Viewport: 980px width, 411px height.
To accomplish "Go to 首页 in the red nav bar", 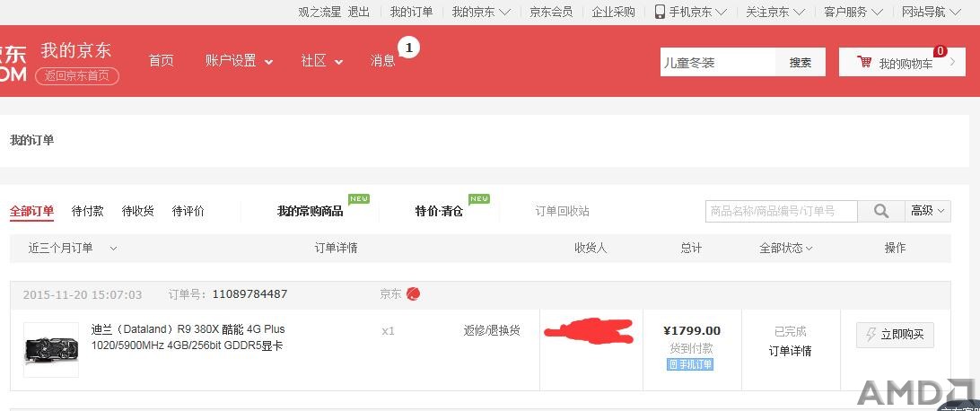I will pyautogui.click(x=162, y=61).
